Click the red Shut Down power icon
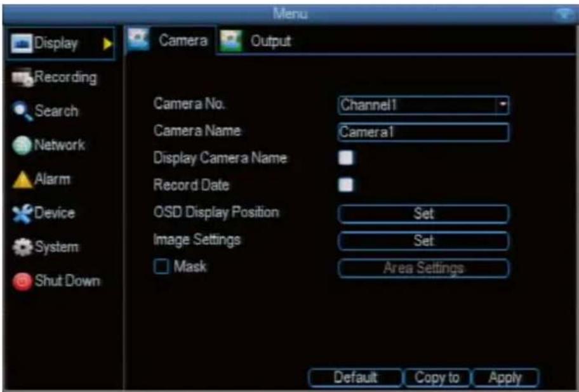The image size is (579, 392). click(22, 282)
